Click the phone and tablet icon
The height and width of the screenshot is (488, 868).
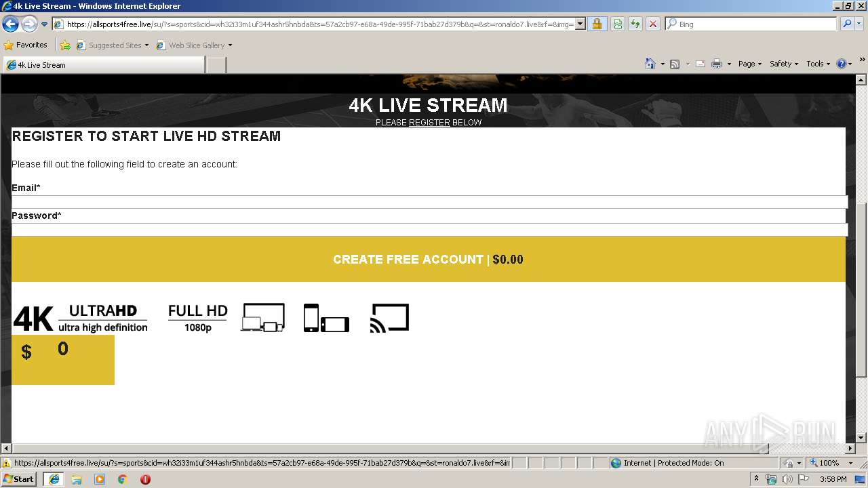click(326, 318)
